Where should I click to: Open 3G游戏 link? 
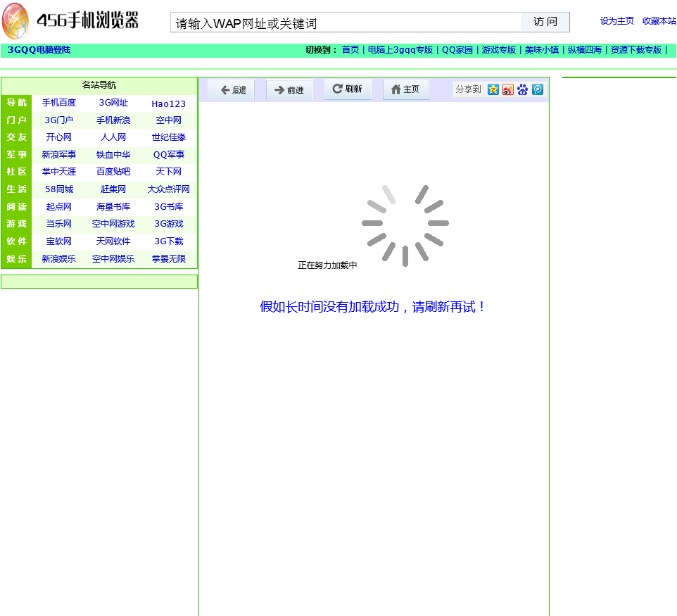[x=169, y=224]
